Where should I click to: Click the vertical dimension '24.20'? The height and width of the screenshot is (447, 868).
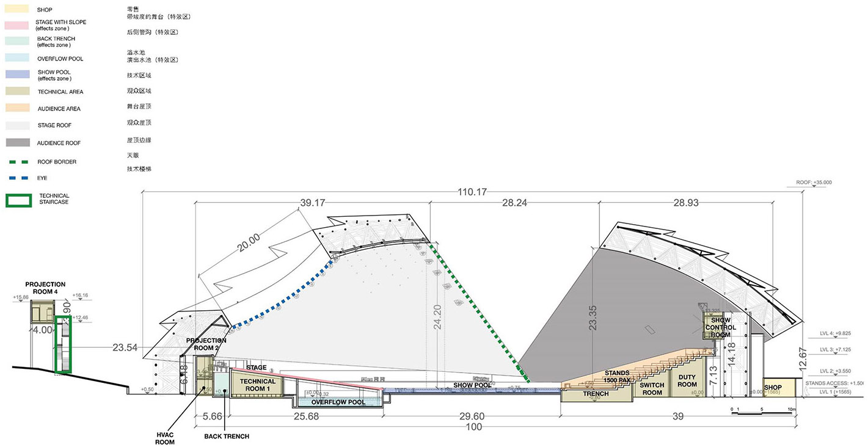click(x=437, y=318)
